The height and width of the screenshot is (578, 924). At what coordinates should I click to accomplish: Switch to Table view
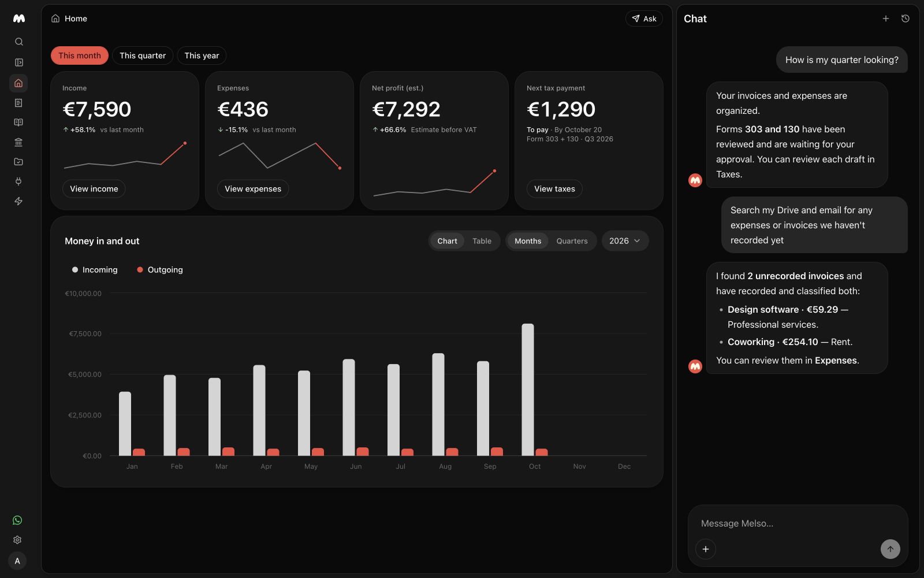click(x=482, y=241)
